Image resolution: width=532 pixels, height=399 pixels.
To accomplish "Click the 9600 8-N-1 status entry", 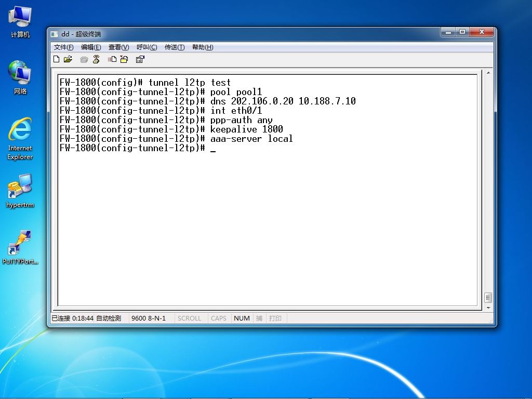I will coord(148,318).
